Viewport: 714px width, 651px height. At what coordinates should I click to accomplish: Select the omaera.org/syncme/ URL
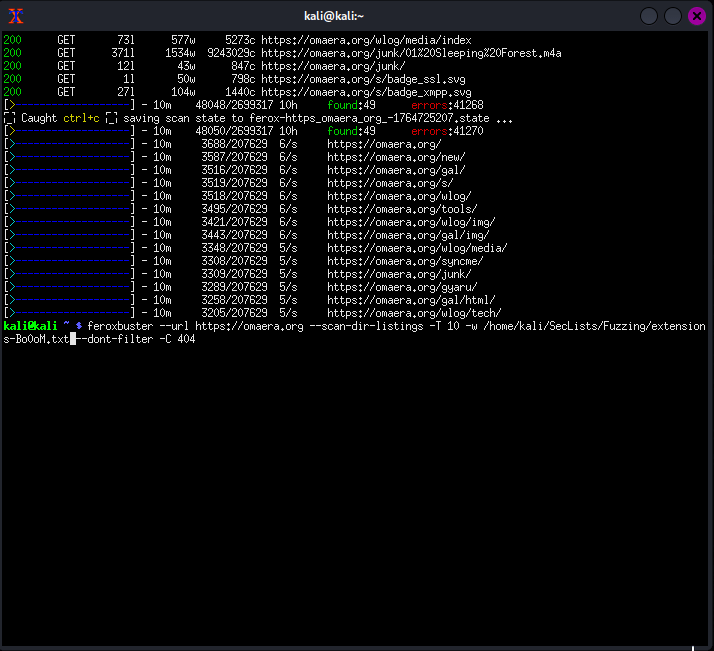pyautogui.click(x=405, y=261)
